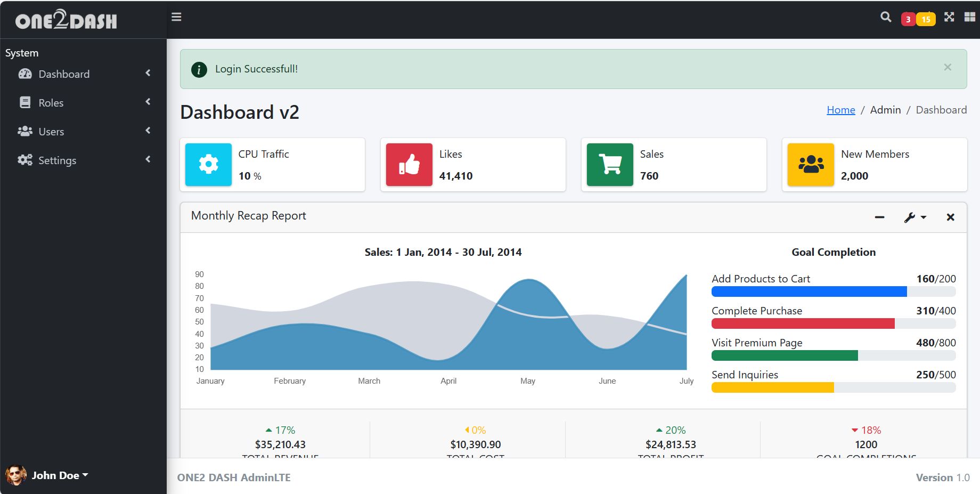Open the red notification badge showing 3
Viewport: 980px width, 494px height.
coord(908,19)
